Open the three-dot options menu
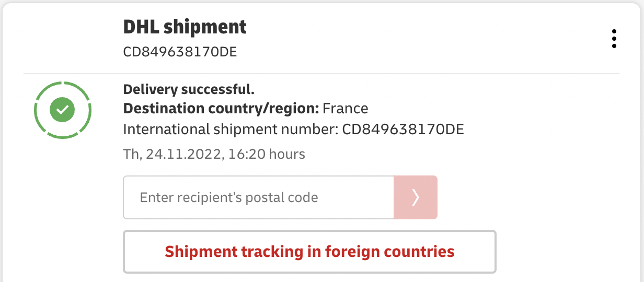This screenshot has height=282, width=644. coord(614,39)
